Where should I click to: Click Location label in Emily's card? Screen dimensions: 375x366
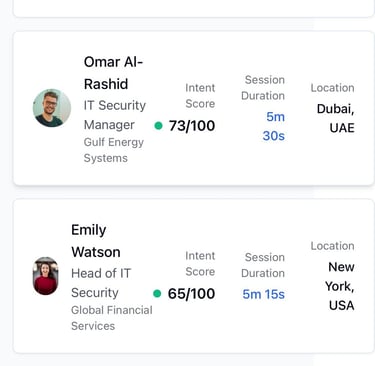pos(332,246)
